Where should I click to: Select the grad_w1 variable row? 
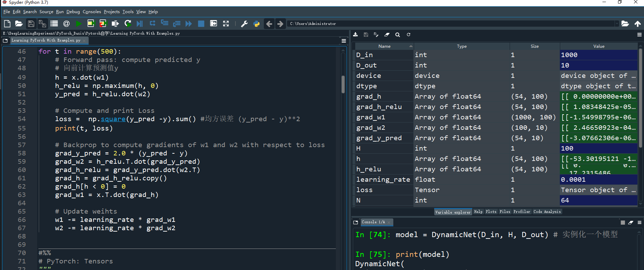(x=496, y=117)
